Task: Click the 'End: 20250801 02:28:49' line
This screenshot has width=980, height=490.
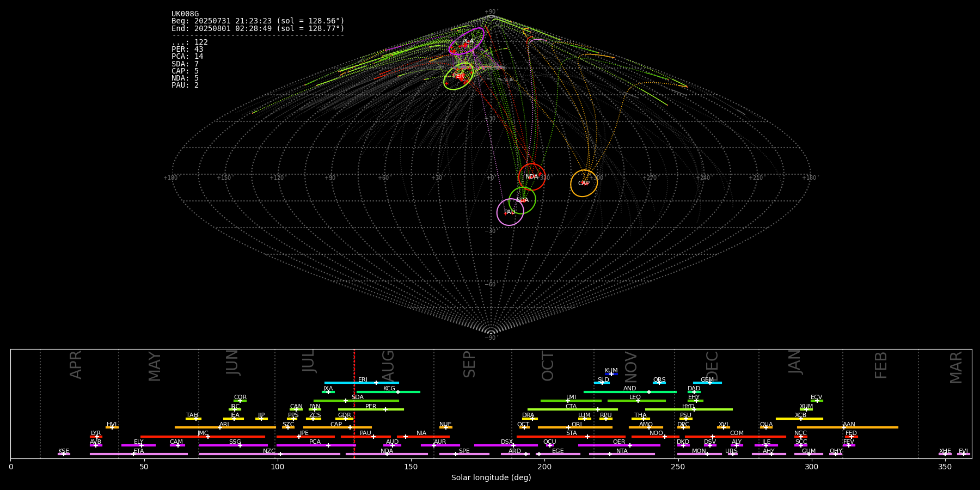Action: [x=258, y=28]
